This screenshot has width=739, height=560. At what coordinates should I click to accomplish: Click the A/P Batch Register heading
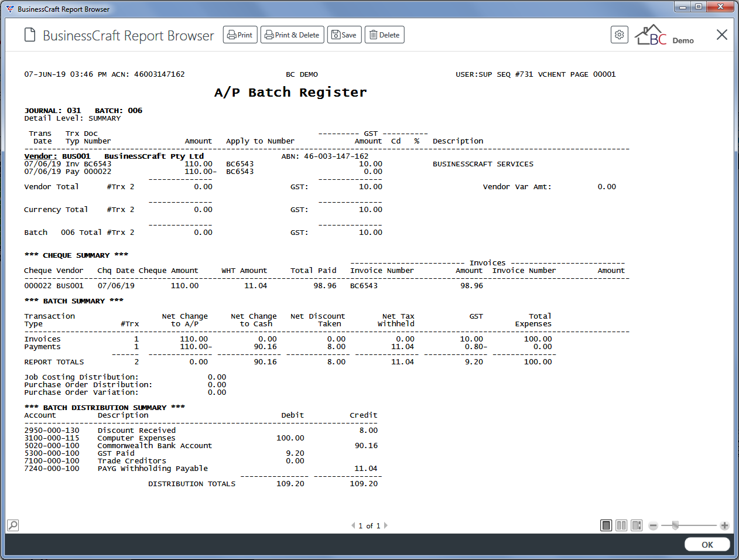click(x=290, y=92)
